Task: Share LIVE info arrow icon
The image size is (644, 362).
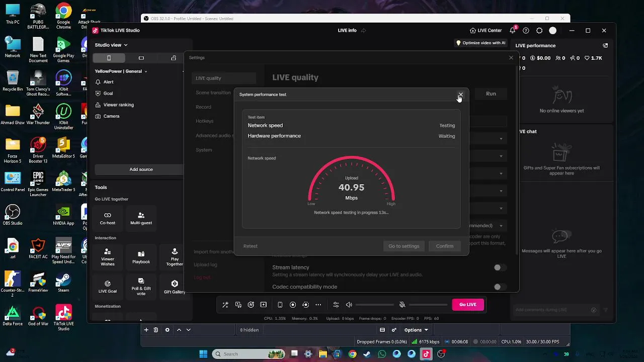Action: click(363, 31)
